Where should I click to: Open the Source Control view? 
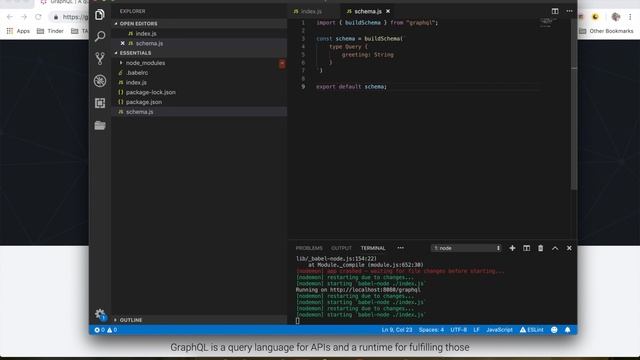pyautogui.click(x=100, y=58)
